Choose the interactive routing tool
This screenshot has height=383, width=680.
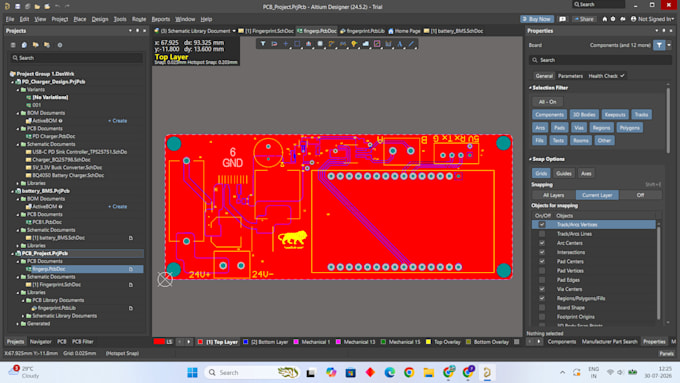(331, 43)
